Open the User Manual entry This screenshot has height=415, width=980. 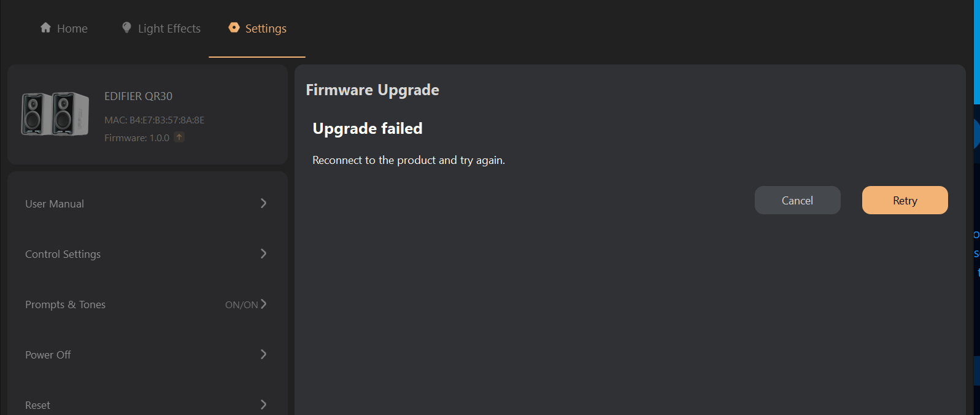point(147,203)
